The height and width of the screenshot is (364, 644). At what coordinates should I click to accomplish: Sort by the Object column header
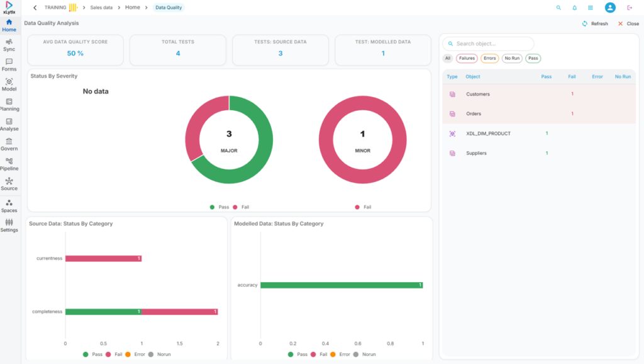(x=473, y=77)
